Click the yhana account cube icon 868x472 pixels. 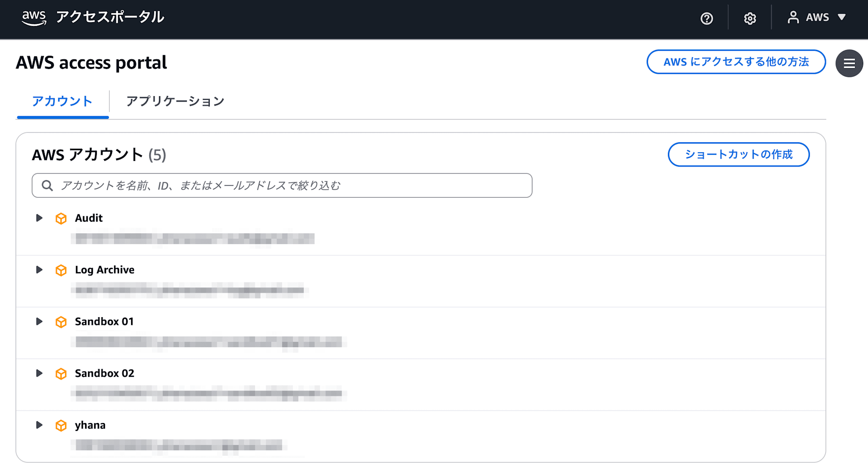61,426
